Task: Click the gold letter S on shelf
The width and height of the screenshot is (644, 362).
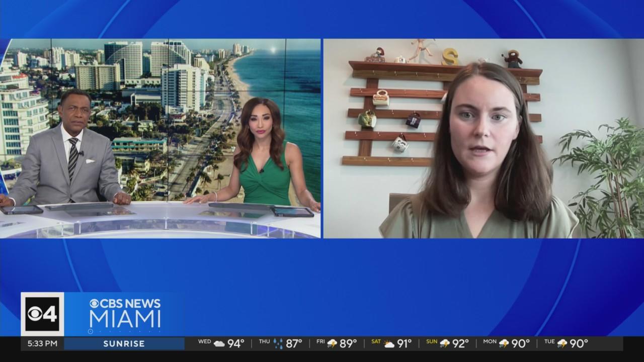Action: tap(450, 57)
